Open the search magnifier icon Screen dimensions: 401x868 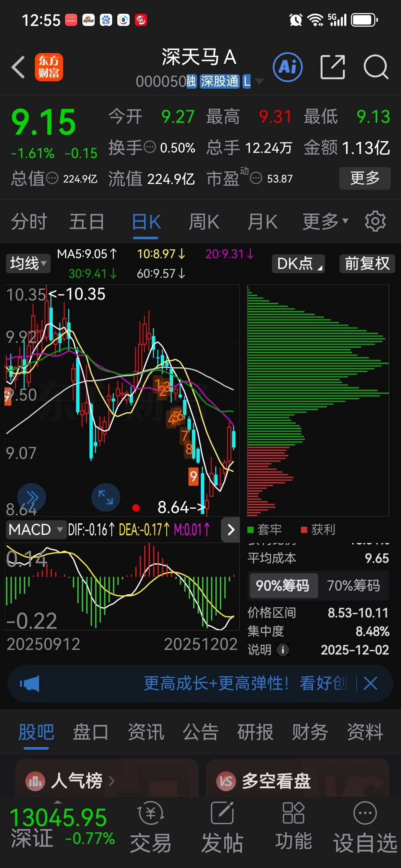pos(376,67)
